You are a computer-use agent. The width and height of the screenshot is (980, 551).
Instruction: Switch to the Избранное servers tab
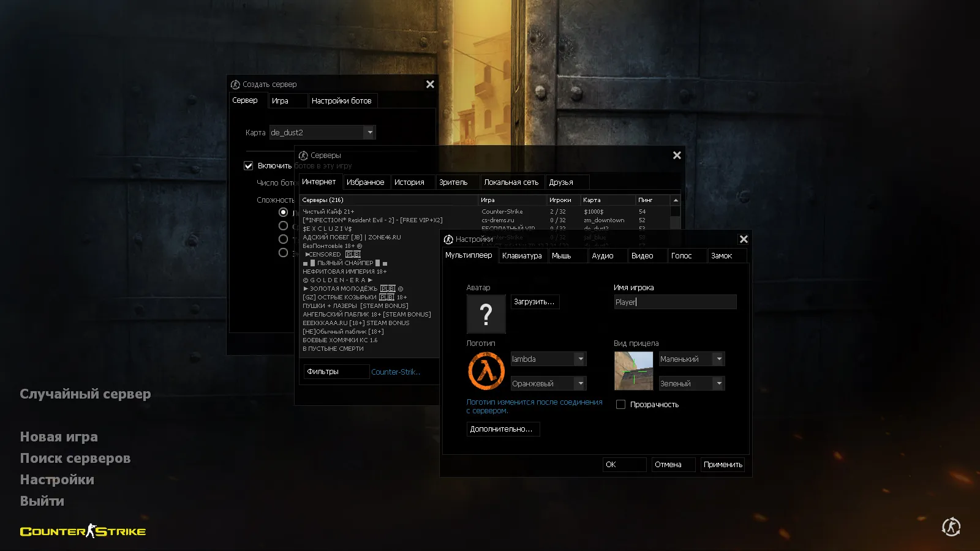[x=366, y=182]
